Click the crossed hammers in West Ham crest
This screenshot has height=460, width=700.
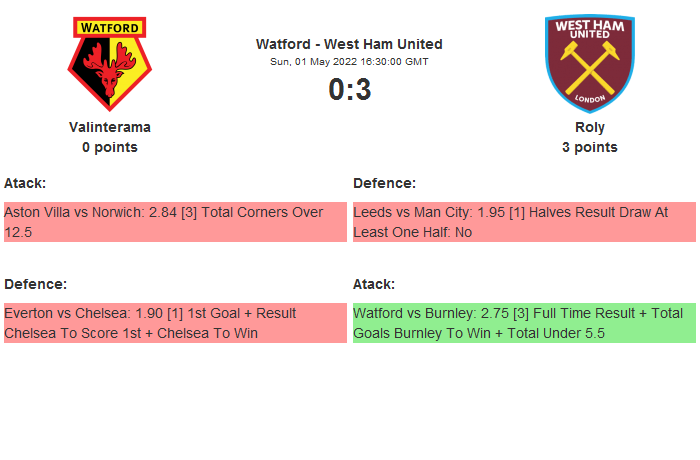589,71
